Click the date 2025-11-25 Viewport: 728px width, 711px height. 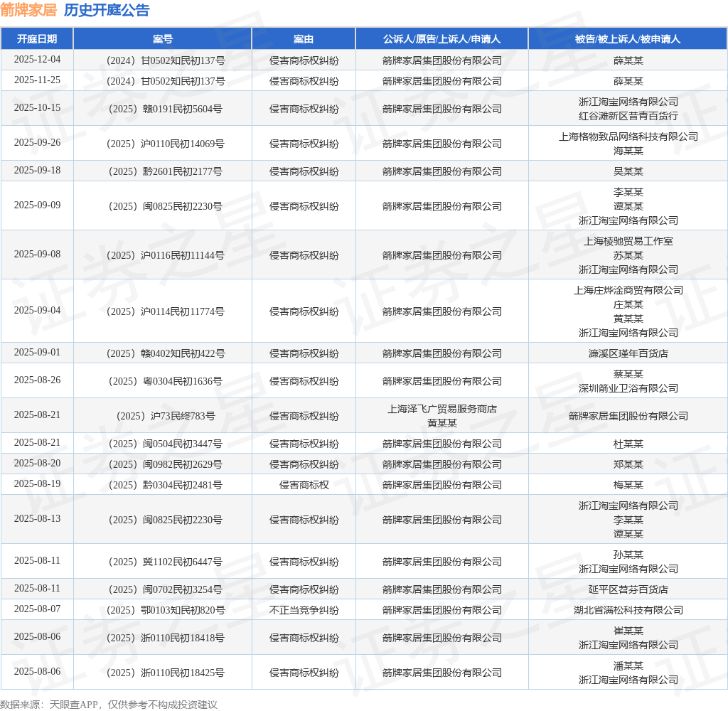[37, 80]
